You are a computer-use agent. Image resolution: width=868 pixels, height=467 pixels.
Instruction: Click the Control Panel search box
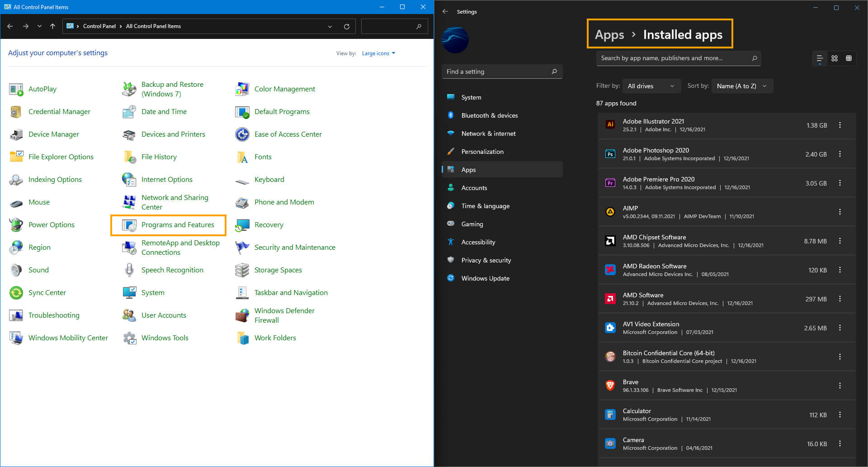coord(394,26)
